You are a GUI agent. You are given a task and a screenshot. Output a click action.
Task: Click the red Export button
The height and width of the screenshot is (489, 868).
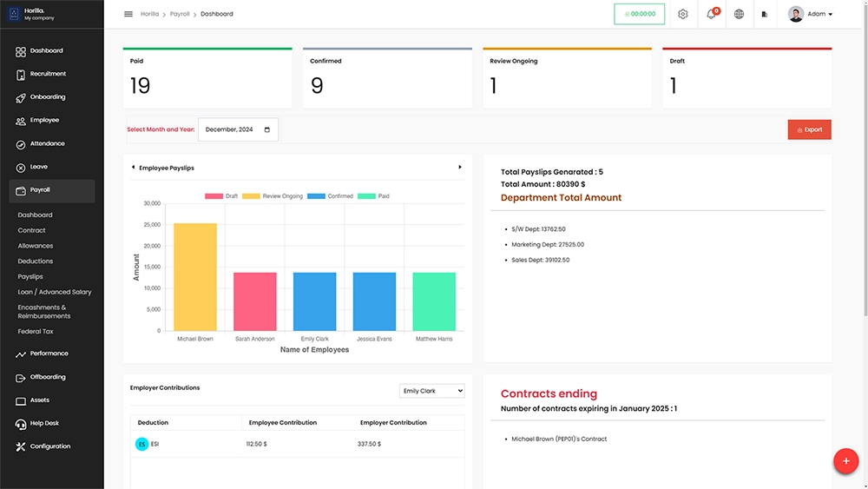(809, 129)
